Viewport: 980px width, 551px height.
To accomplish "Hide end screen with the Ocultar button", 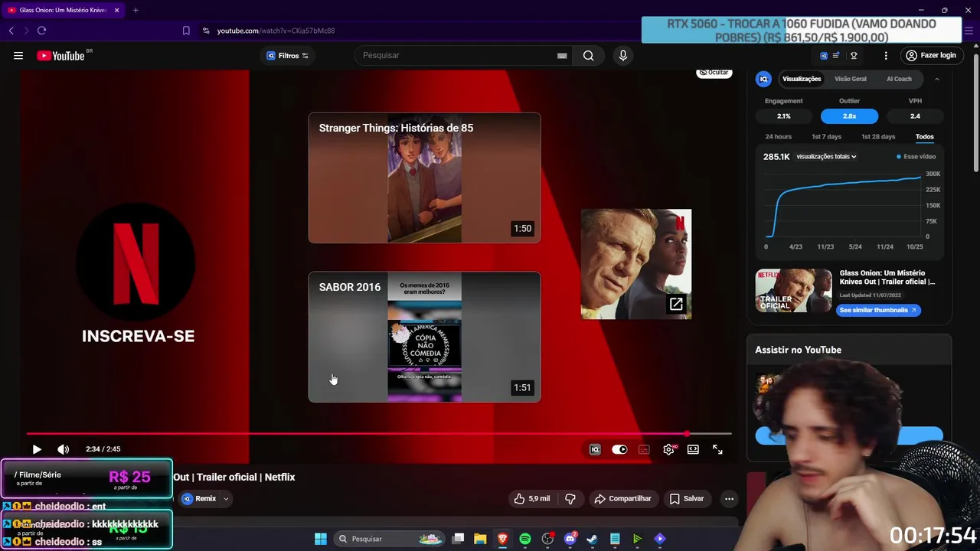I will tap(714, 73).
